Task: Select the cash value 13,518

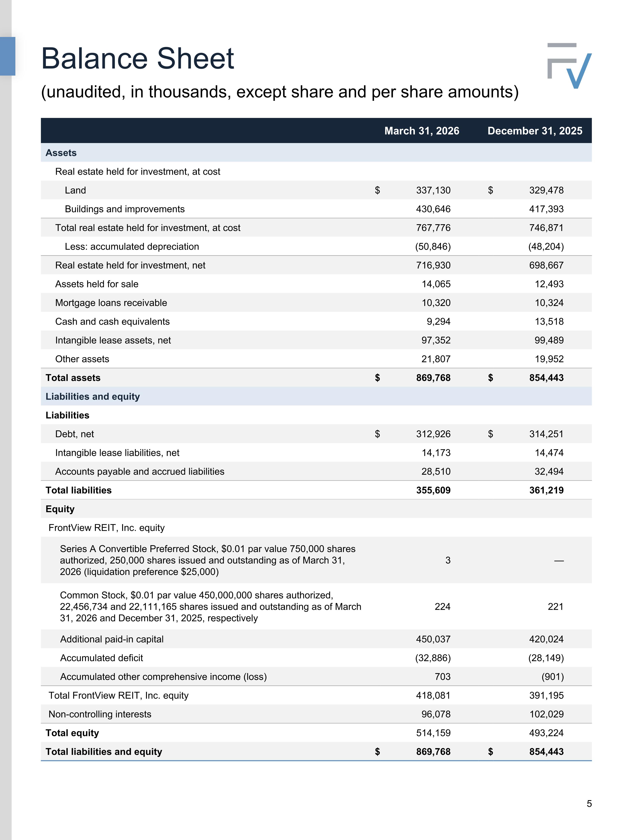Action: pyautogui.click(x=549, y=322)
